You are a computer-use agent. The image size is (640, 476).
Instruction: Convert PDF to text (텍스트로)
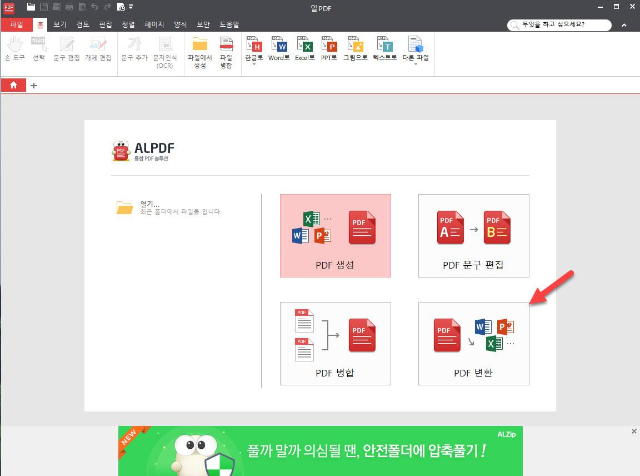click(x=384, y=49)
